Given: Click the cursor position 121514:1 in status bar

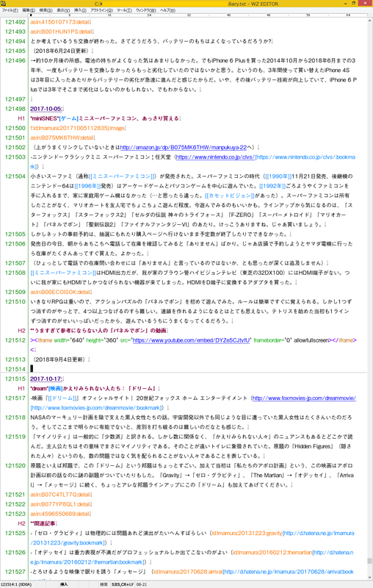Looking at the screenshot, I should click(16, 584).
